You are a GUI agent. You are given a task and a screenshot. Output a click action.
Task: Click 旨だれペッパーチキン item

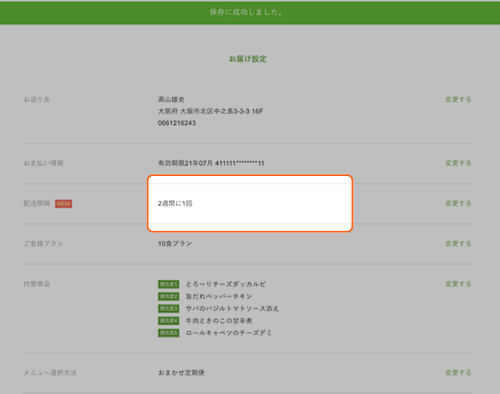219,296
